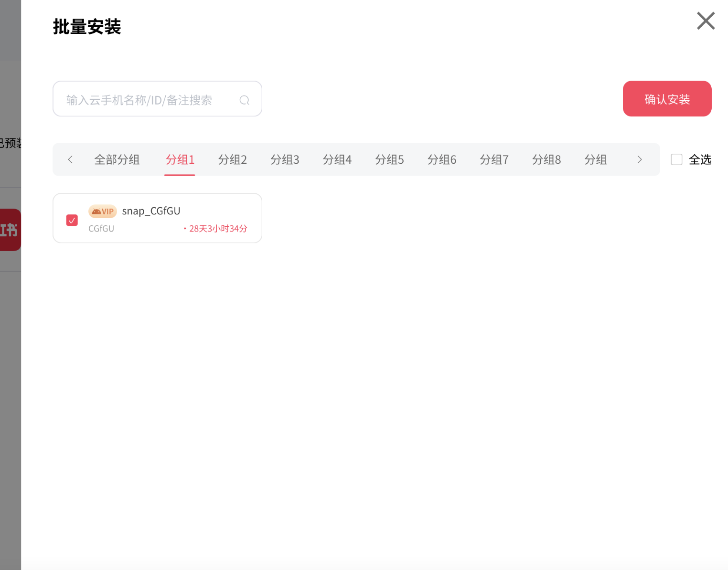Uncheck the snap_CGfGU device checkbox

click(x=72, y=220)
